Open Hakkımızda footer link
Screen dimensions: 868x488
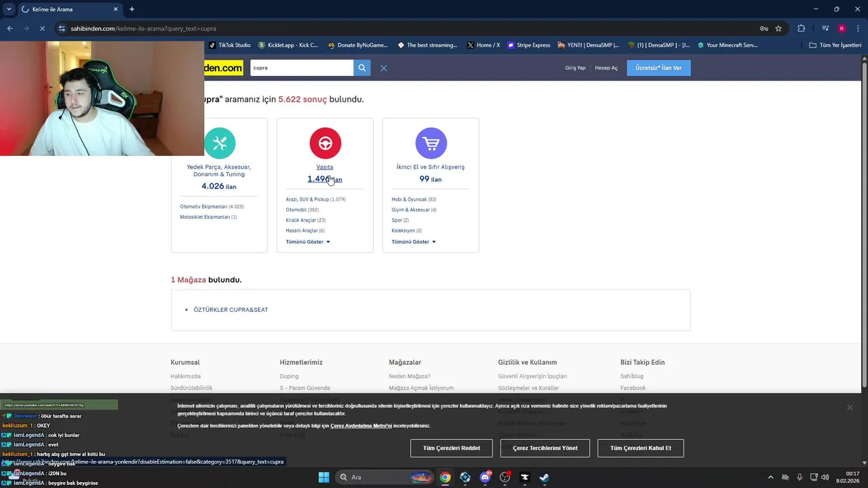[185, 376]
